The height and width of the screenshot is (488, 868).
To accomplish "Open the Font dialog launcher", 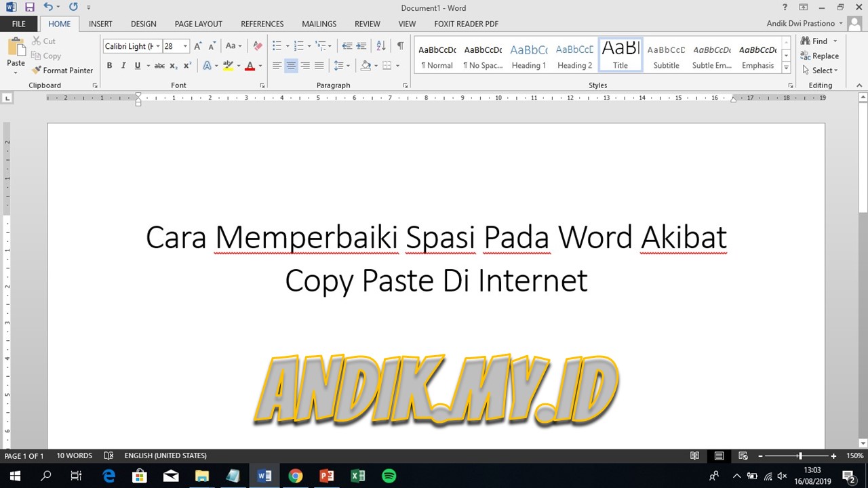I will coord(262,86).
